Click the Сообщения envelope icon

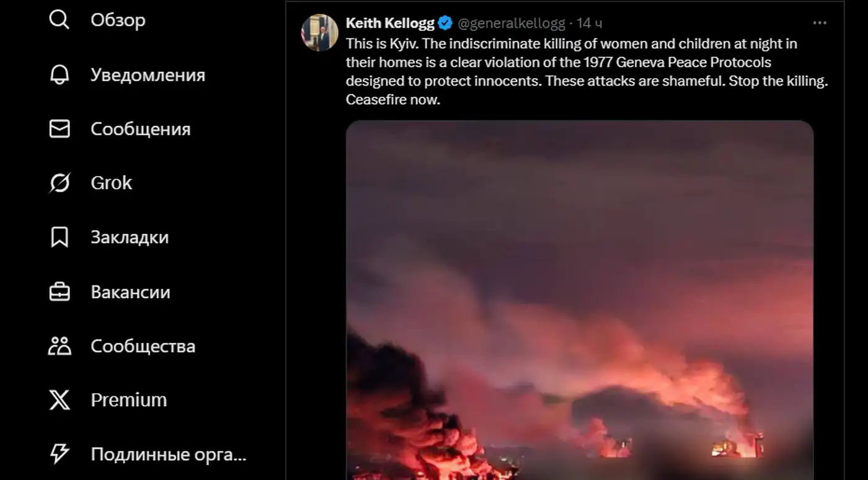(x=60, y=129)
